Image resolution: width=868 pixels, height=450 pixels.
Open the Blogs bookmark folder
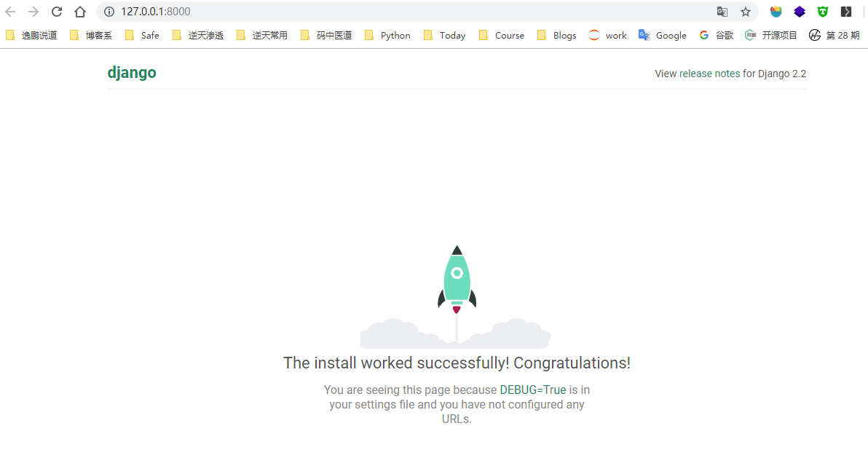pos(557,36)
